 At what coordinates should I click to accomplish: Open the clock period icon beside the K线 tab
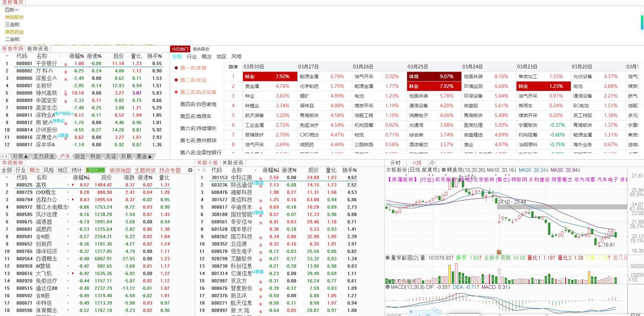pyautogui.click(x=431, y=163)
